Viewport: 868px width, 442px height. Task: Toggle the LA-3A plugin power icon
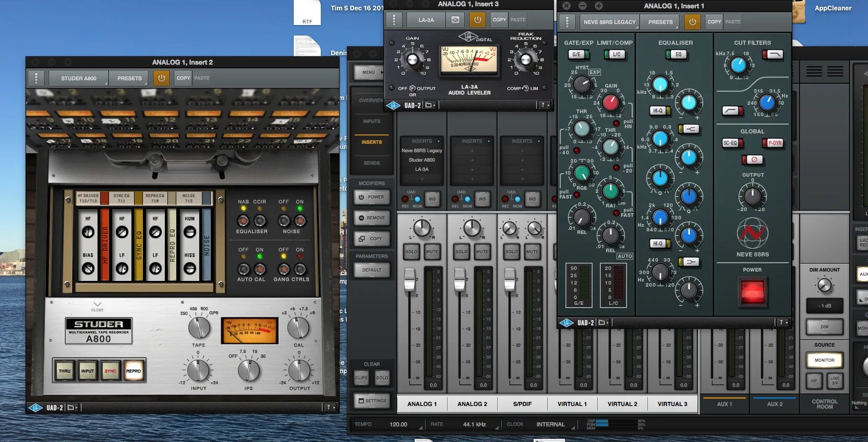point(477,20)
